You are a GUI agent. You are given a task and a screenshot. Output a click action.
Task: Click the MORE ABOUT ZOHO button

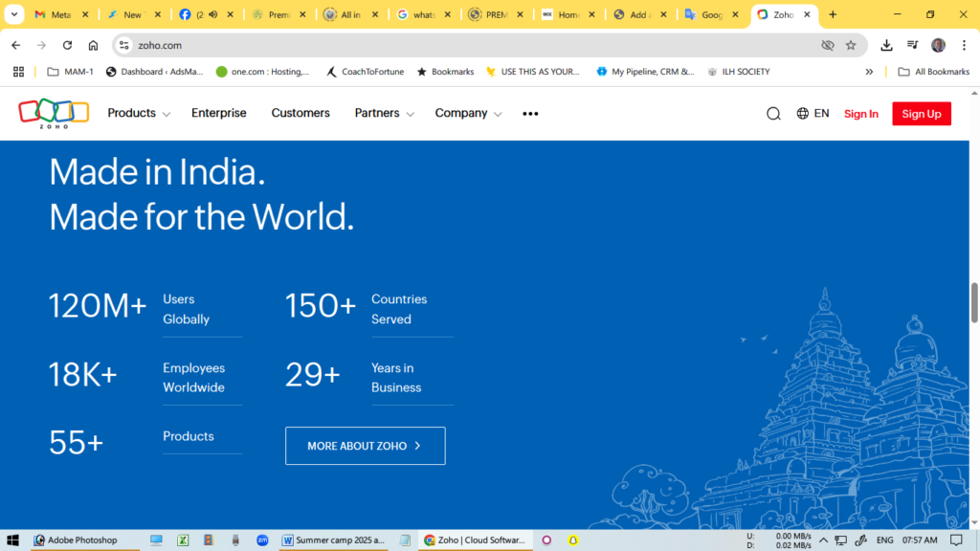[366, 446]
